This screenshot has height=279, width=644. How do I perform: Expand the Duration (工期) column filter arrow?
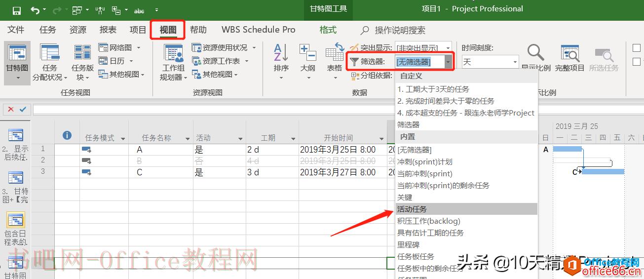point(294,139)
